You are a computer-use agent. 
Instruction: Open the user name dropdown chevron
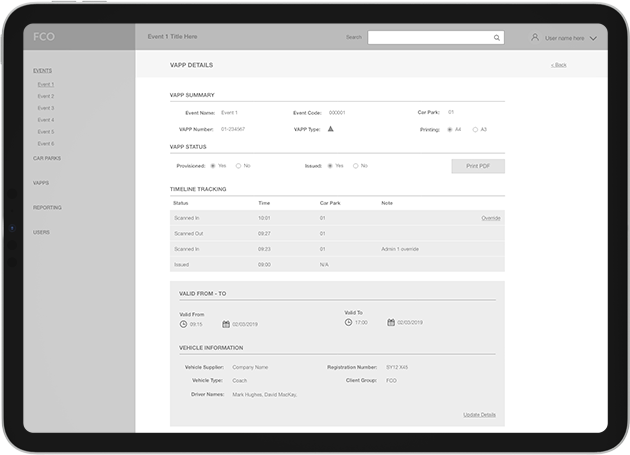(593, 38)
